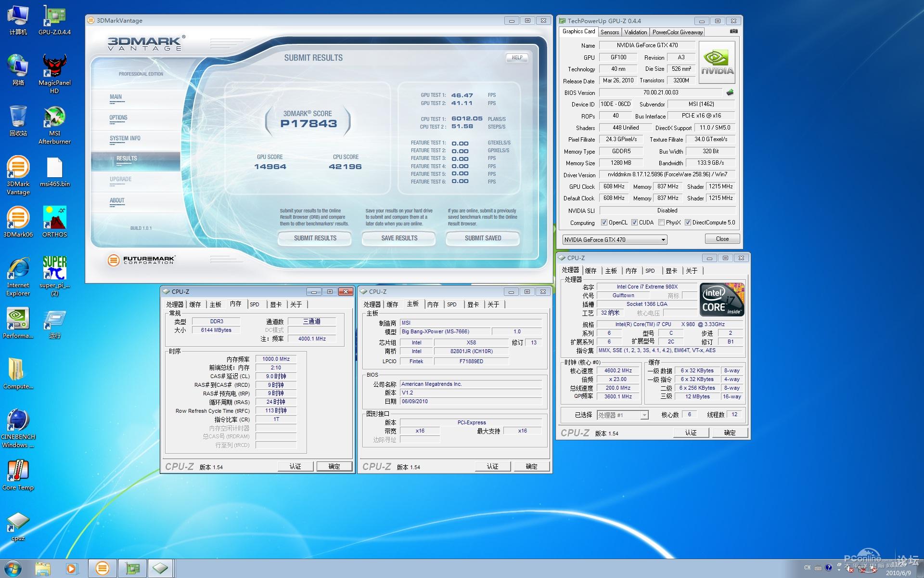Toggle the OpenCL checkbox in GPU-Z
The image size is (924, 578).
click(604, 223)
